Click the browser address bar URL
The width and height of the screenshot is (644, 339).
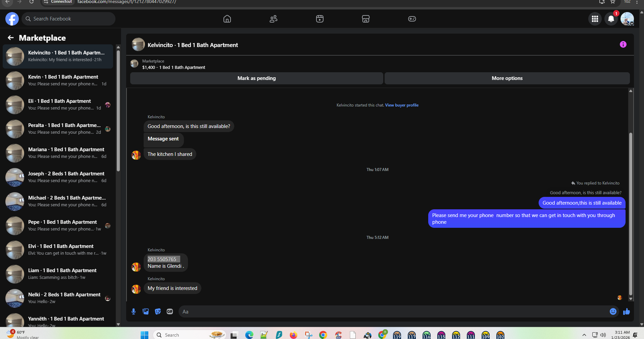coord(127,2)
